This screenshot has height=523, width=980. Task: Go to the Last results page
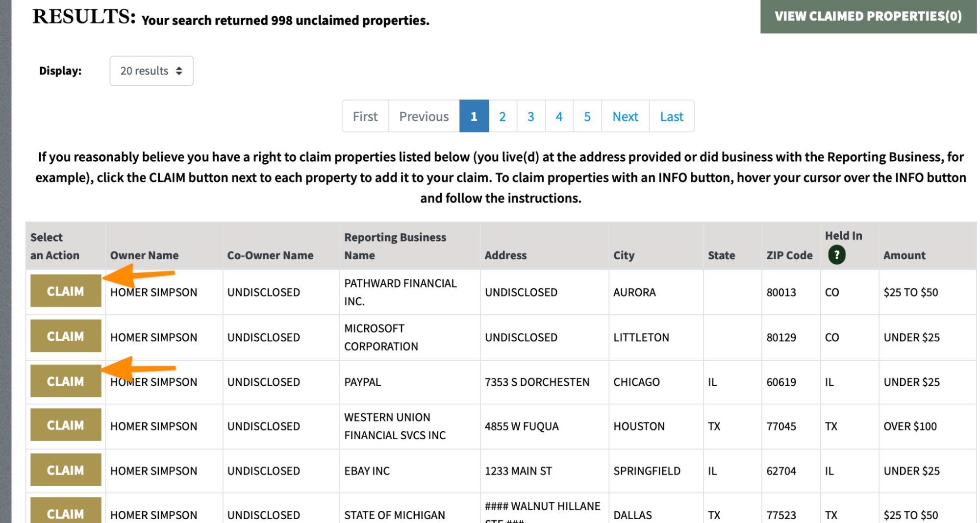[672, 116]
